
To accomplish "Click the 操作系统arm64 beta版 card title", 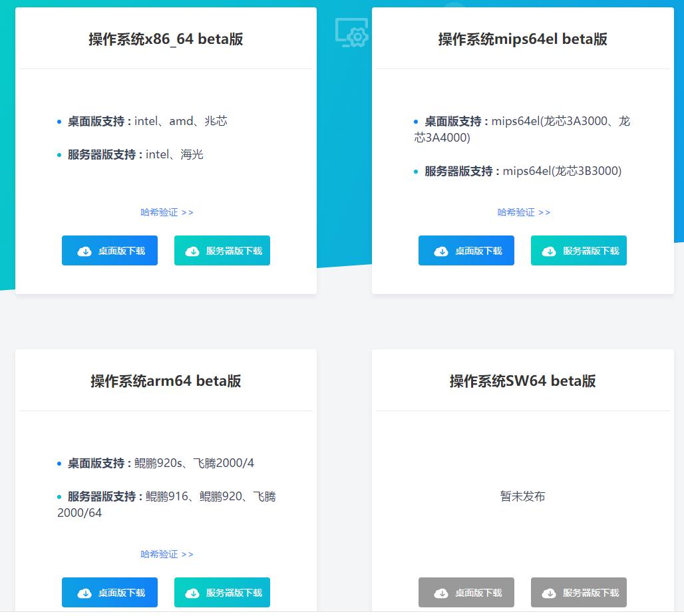I will click(166, 381).
